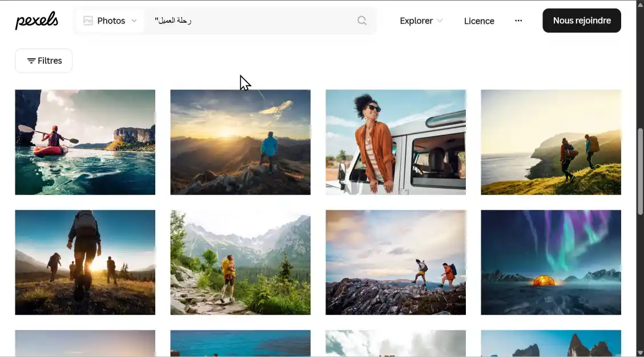644x357 pixels.
Task: Open the aurora and glowing tent photo
Action: point(551,262)
